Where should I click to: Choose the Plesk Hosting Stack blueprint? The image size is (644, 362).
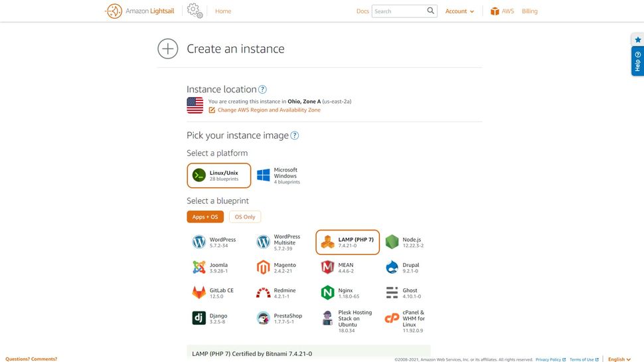[x=347, y=321]
